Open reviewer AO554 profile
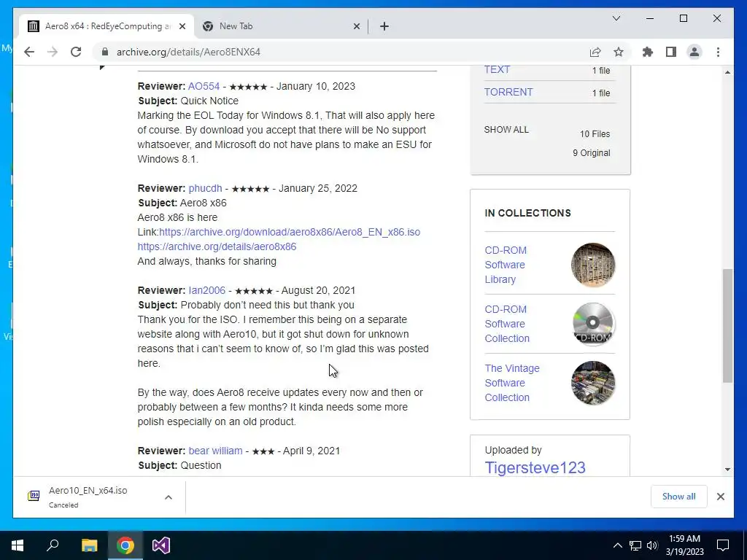The width and height of the screenshot is (747, 560). point(204,86)
